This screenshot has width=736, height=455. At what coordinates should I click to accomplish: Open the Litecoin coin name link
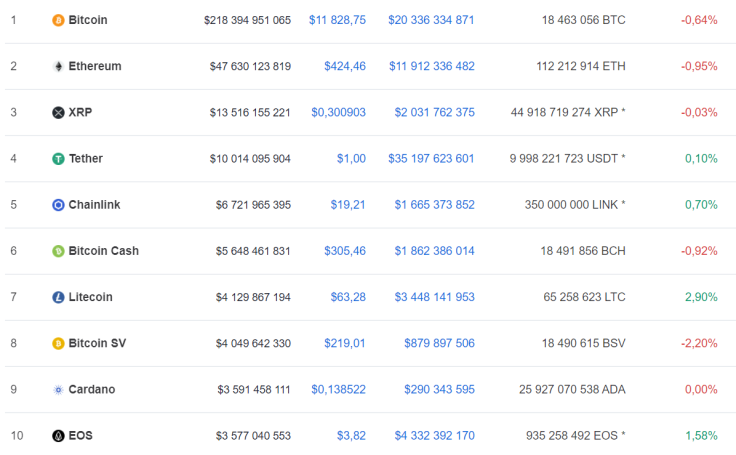point(91,297)
